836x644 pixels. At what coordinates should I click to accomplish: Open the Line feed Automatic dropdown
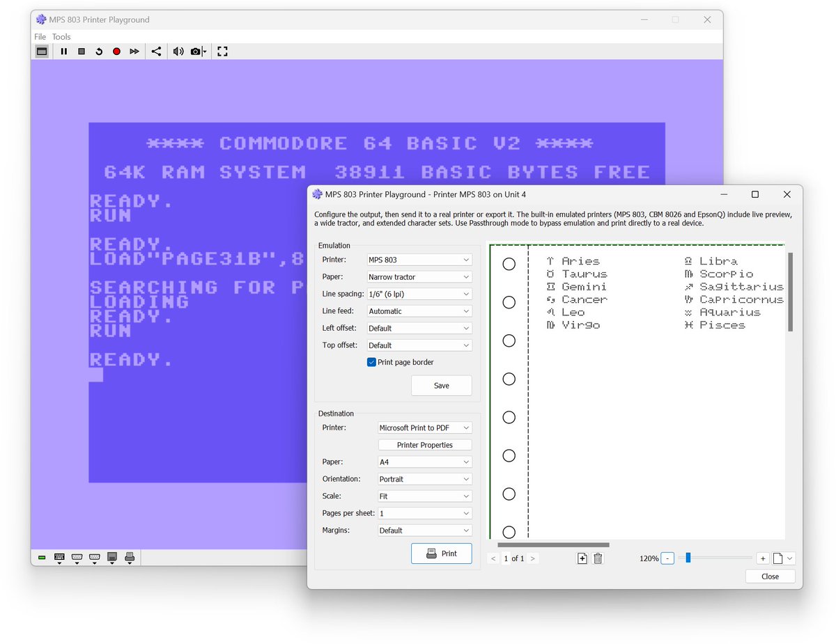pos(419,311)
